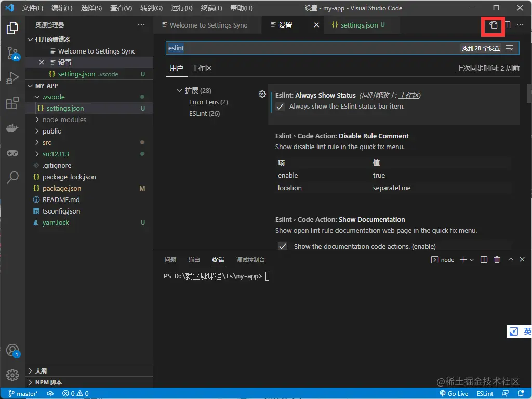Click the settings editor vertical scrollbar
This screenshot has height=399, width=532.
coord(529,94)
